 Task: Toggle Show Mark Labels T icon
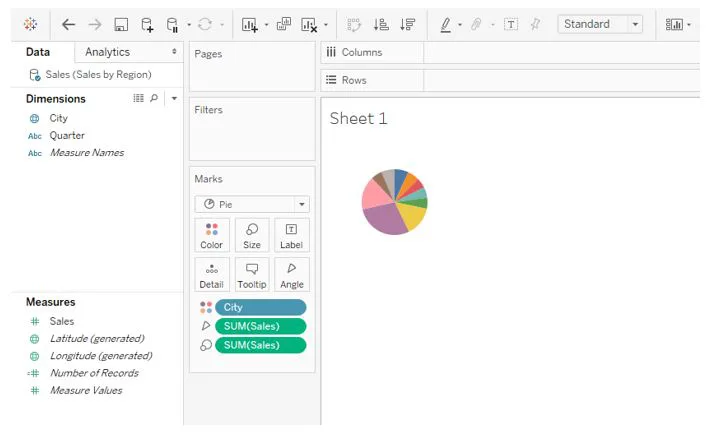pos(511,24)
